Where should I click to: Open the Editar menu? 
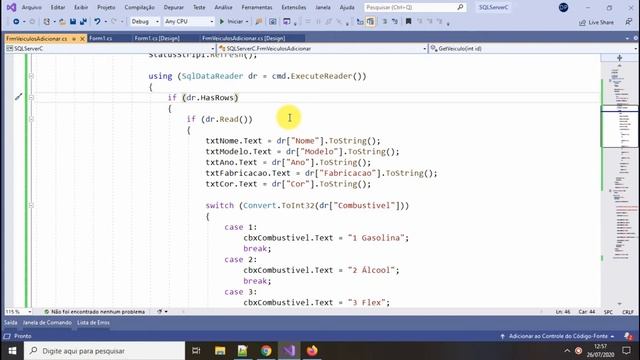pos(58,7)
